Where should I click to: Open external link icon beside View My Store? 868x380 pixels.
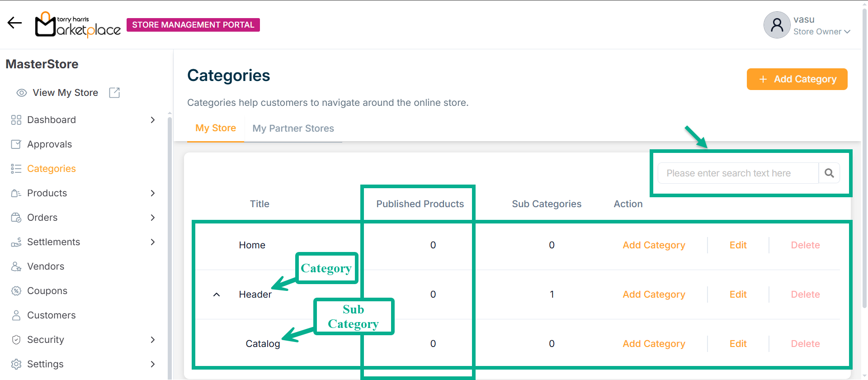pyautogui.click(x=114, y=93)
